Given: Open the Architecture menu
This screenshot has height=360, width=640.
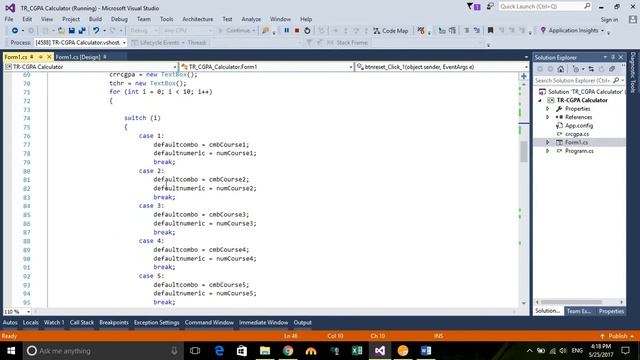Looking at the screenshot, I should coord(198,19).
